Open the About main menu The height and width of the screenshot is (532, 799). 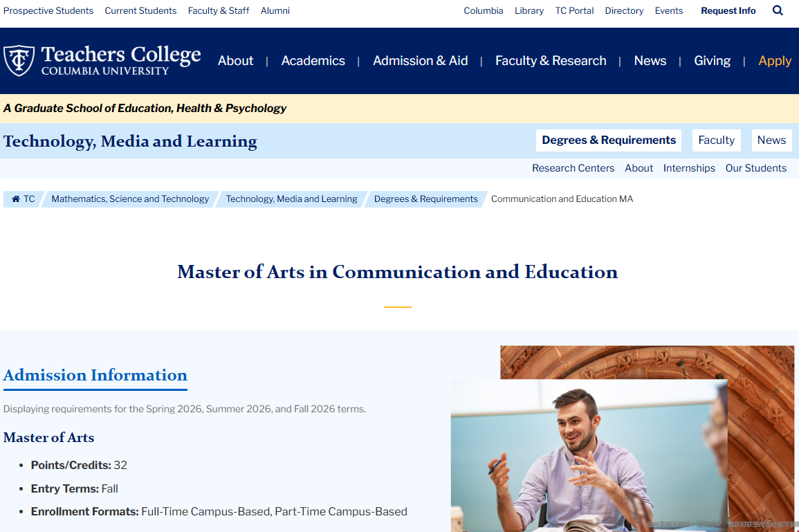click(x=235, y=61)
